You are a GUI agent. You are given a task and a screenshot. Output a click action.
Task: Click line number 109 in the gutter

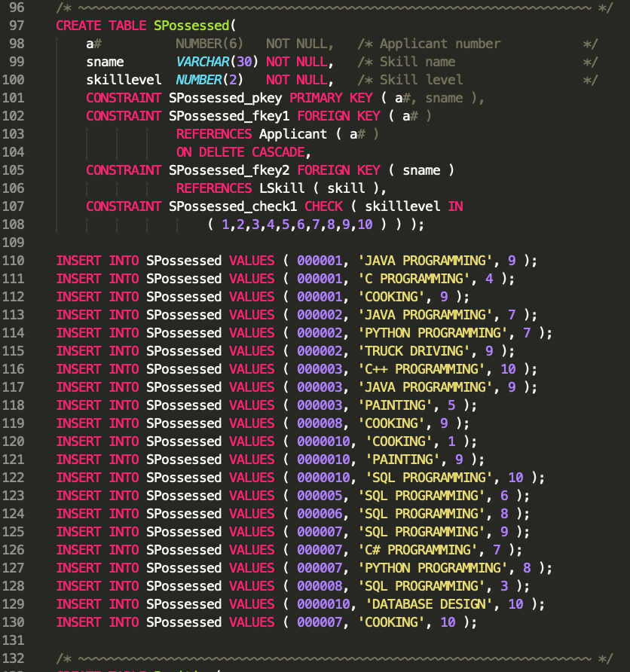pyautogui.click(x=13, y=243)
